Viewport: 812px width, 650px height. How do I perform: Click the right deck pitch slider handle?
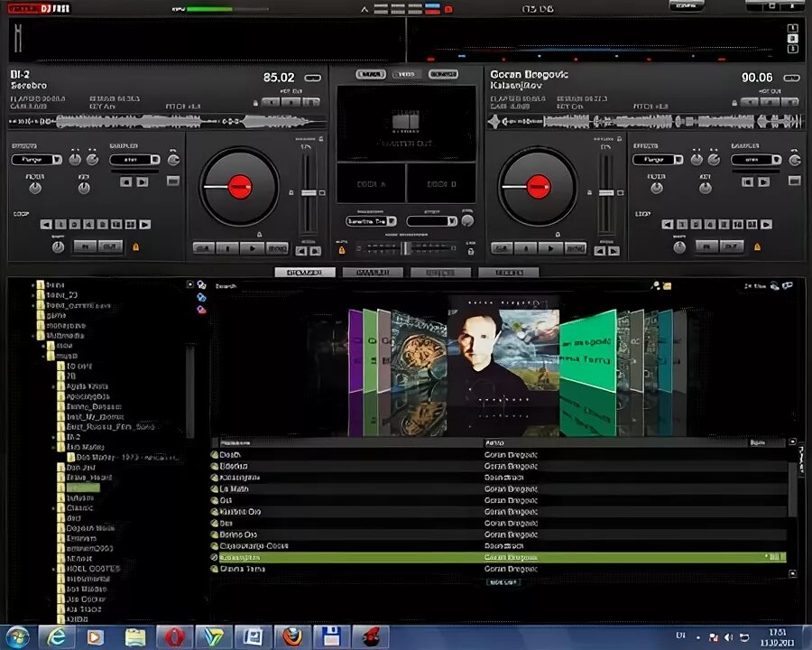tap(606, 193)
